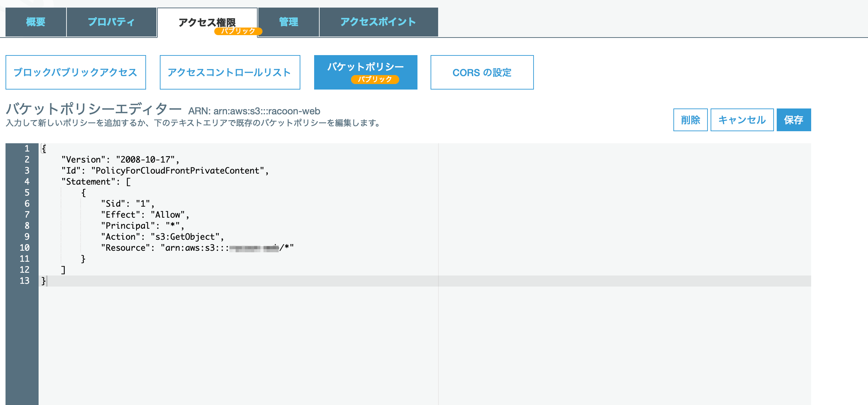This screenshot has width=868, height=405.
Task: Click line number 13 in the gutter
Action: pyautogui.click(x=24, y=281)
